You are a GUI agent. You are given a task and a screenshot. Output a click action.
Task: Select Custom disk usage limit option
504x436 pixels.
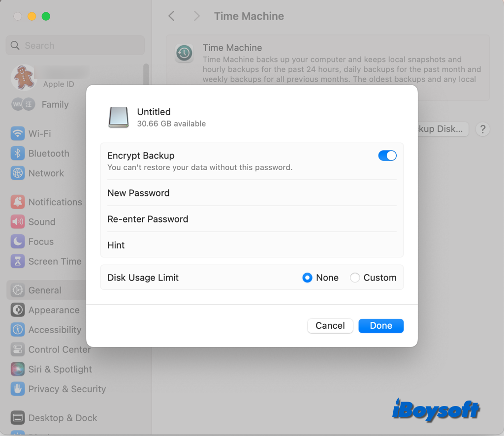(355, 278)
